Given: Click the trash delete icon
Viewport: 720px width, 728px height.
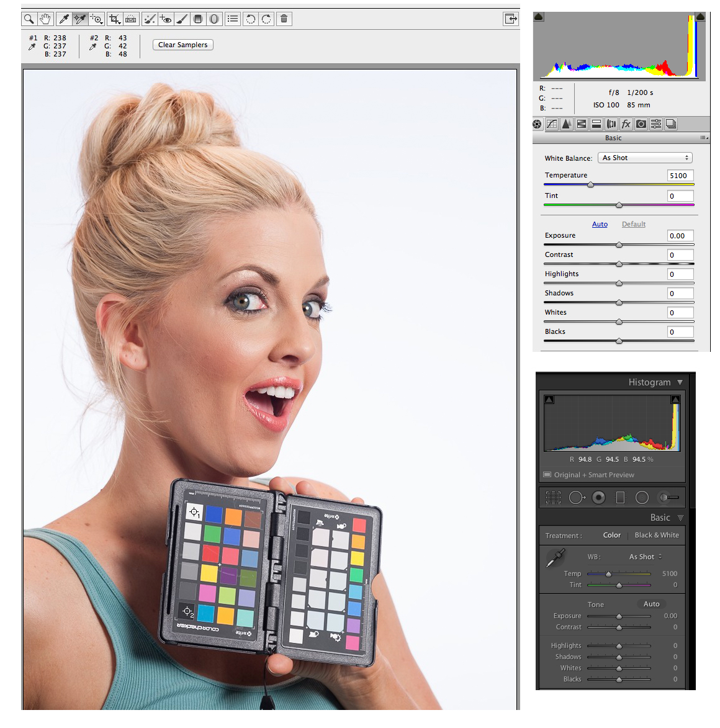Looking at the screenshot, I should 284,19.
